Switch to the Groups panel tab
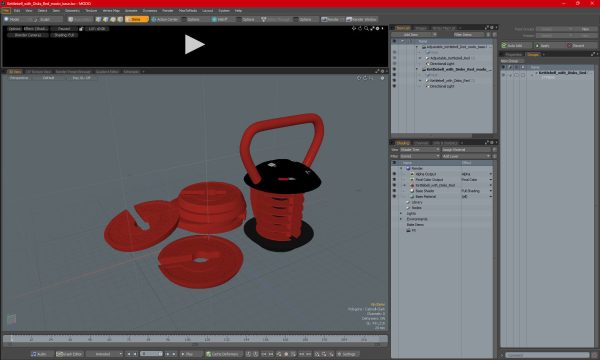 533,54
